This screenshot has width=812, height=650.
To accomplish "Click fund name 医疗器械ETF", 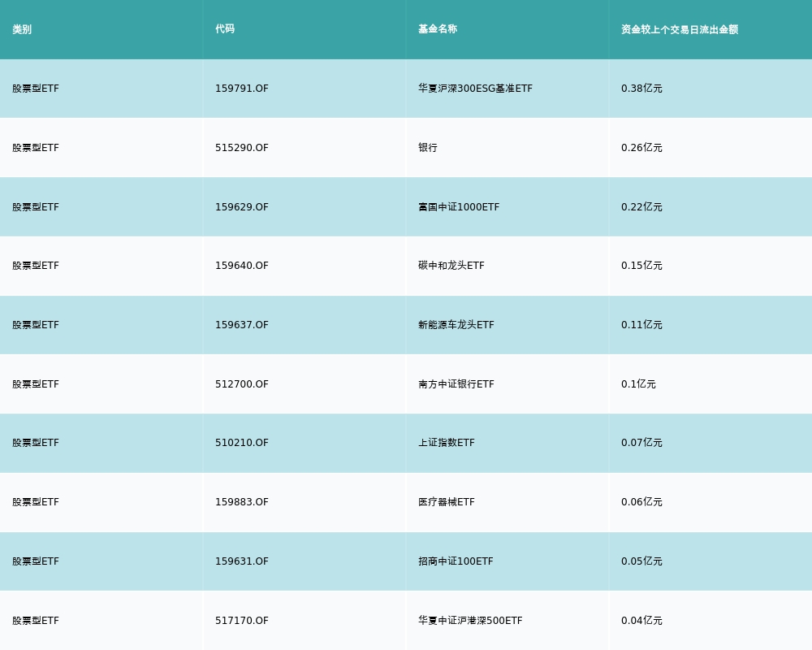I will point(447,502).
